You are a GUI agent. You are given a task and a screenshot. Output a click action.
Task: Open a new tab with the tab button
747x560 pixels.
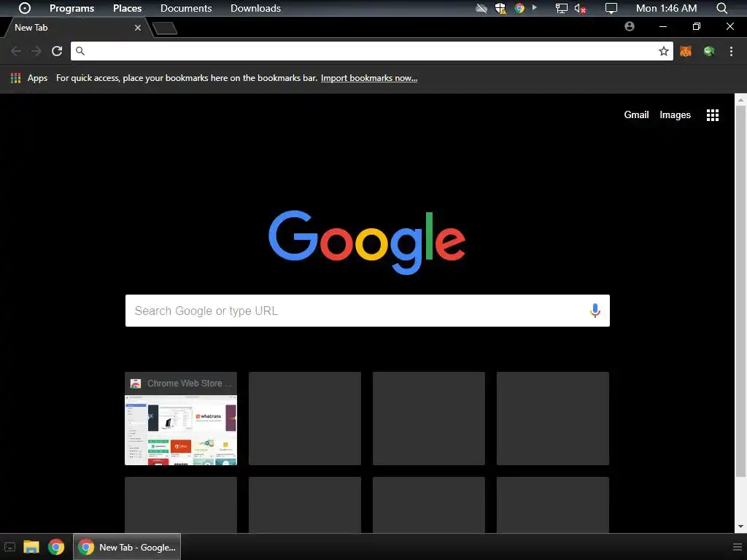166,28
